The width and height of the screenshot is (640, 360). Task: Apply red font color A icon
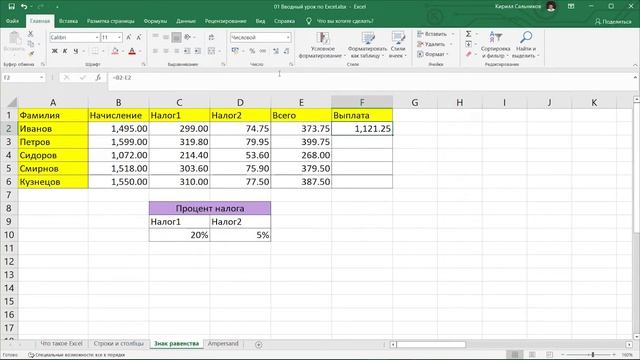point(132,51)
